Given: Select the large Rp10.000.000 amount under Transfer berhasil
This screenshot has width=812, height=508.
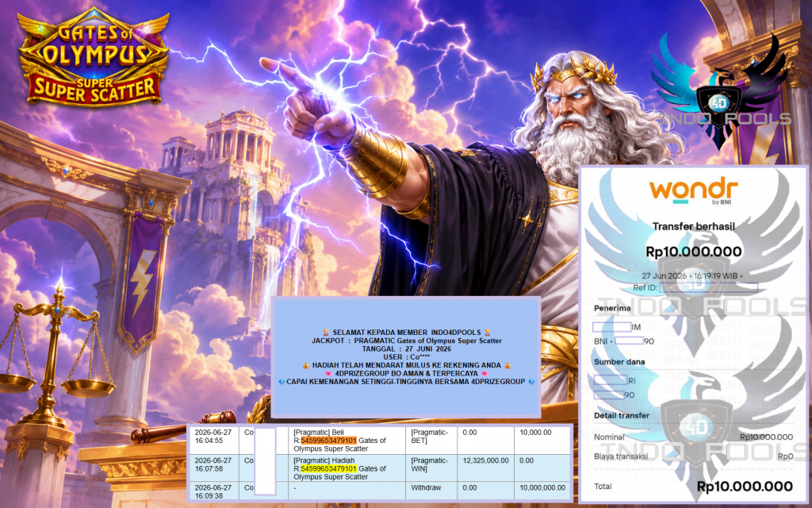Looking at the screenshot, I should (693, 252).
